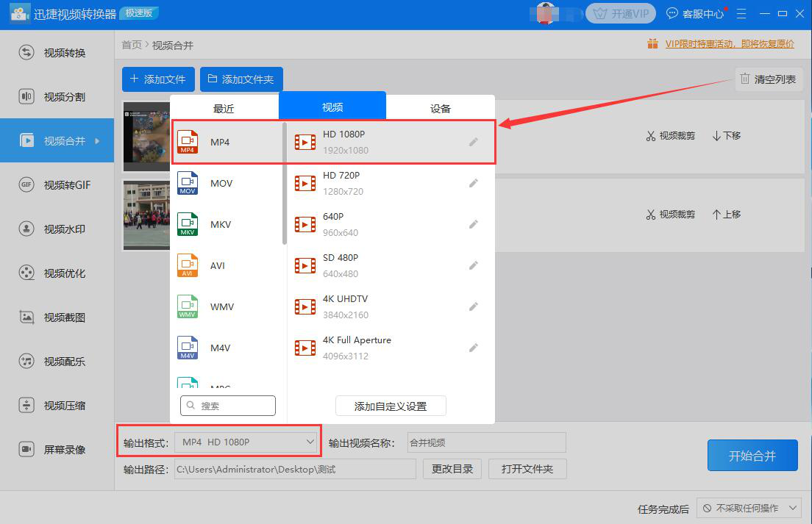The width and height of the screenshot is (812, 524).
Task: Switch to the 视频 tab
Action: click(332, 107)
